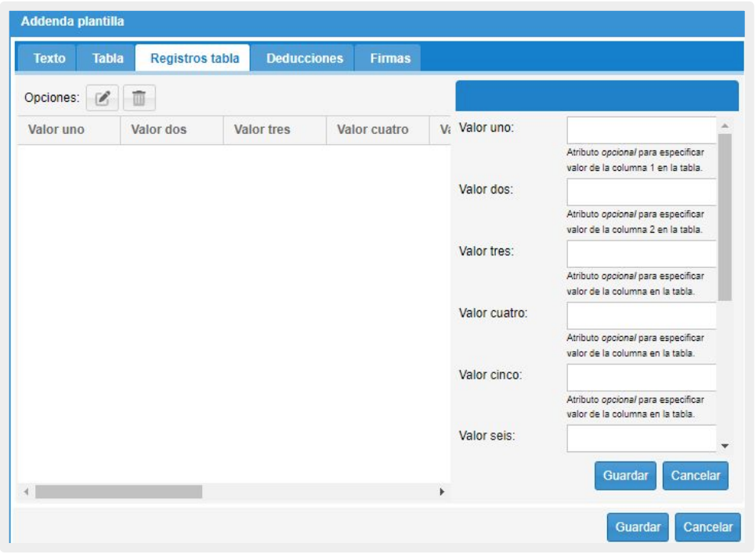Click the bottom dialog Cancelar button
Screen dimensions: 756x554
click(x=707, y=527)
